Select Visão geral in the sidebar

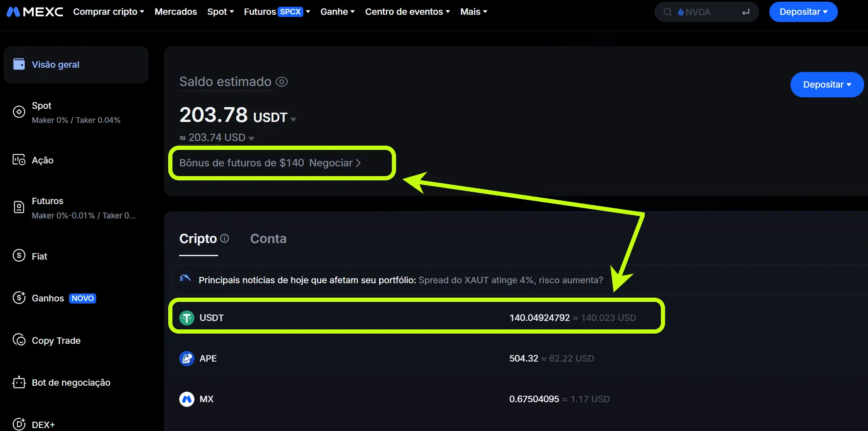coord(76,64)
